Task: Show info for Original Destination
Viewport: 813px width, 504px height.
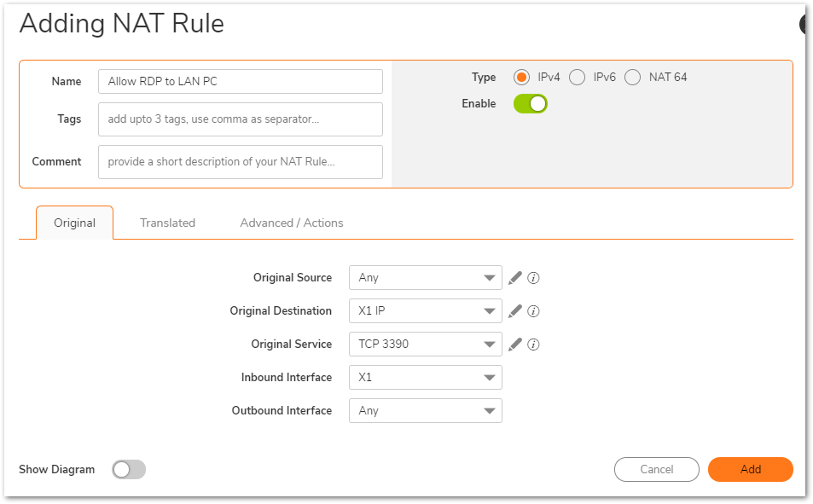Action: pyautogui.click(x=534, y=311)
